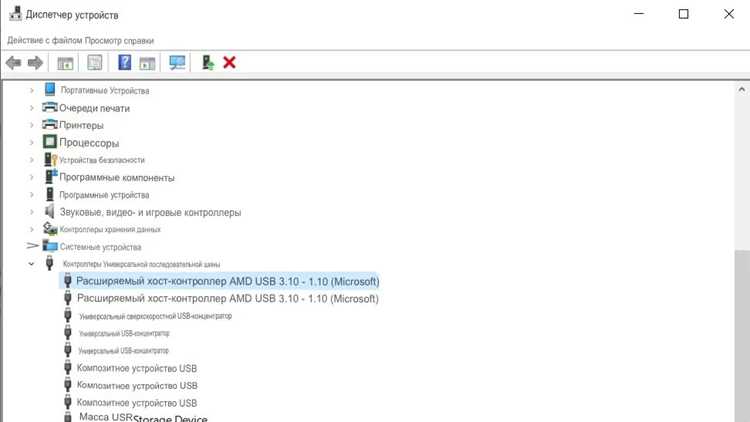The image size is (750, 422).
Task: Click USB icon of the highlighted AMD host controller
Action: click(x=67, y=281)
